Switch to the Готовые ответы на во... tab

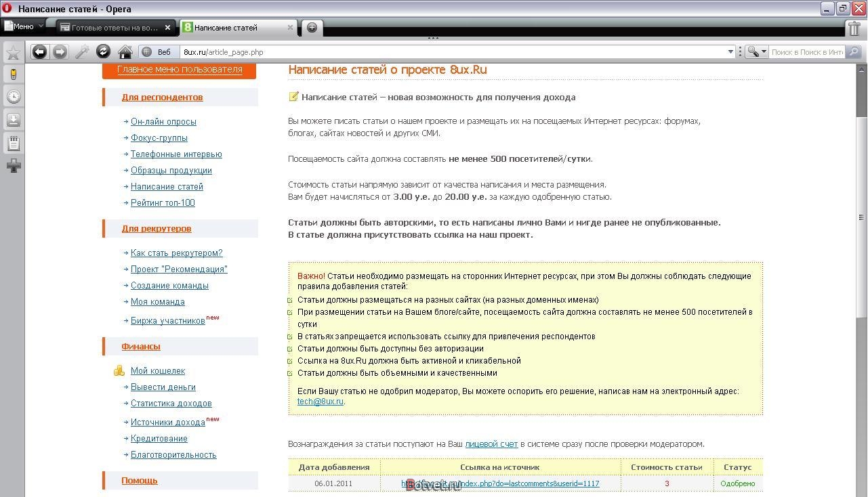[115, 28]
